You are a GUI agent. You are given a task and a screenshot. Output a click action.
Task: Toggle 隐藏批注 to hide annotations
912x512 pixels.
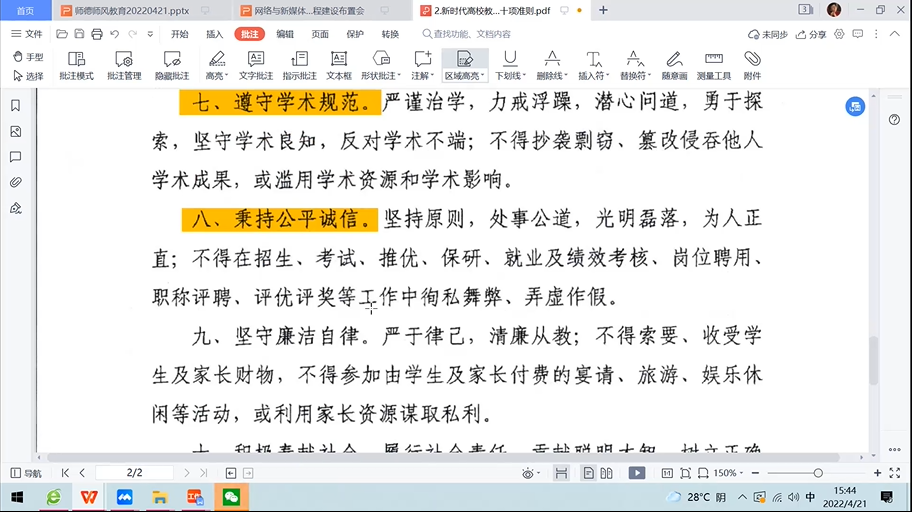(x=172, y=65)
